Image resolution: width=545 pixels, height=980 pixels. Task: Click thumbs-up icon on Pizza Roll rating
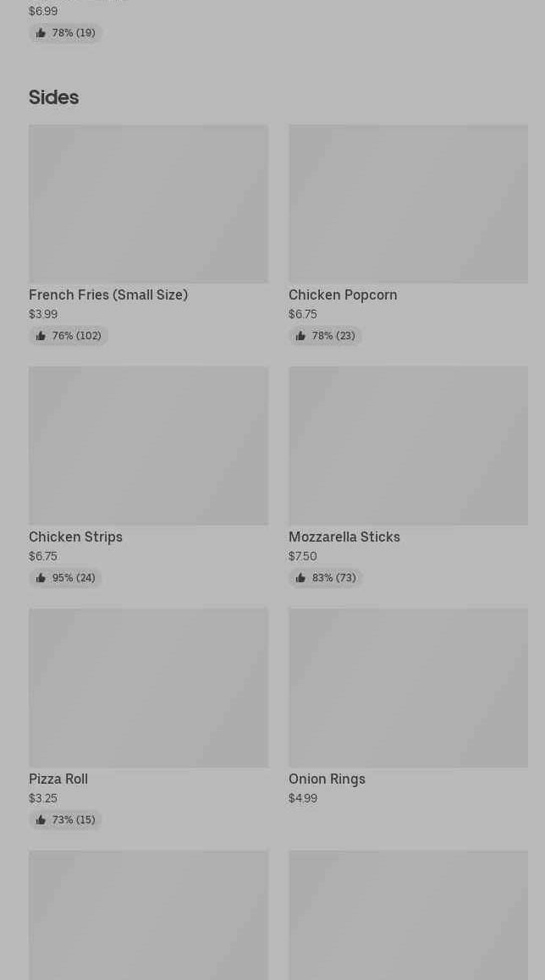coord(41,819)
